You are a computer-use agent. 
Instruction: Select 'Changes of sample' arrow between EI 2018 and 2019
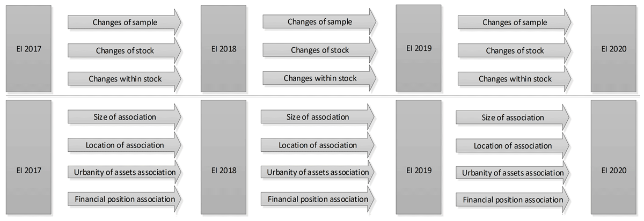pyautogui.click(x=319, y=22)
